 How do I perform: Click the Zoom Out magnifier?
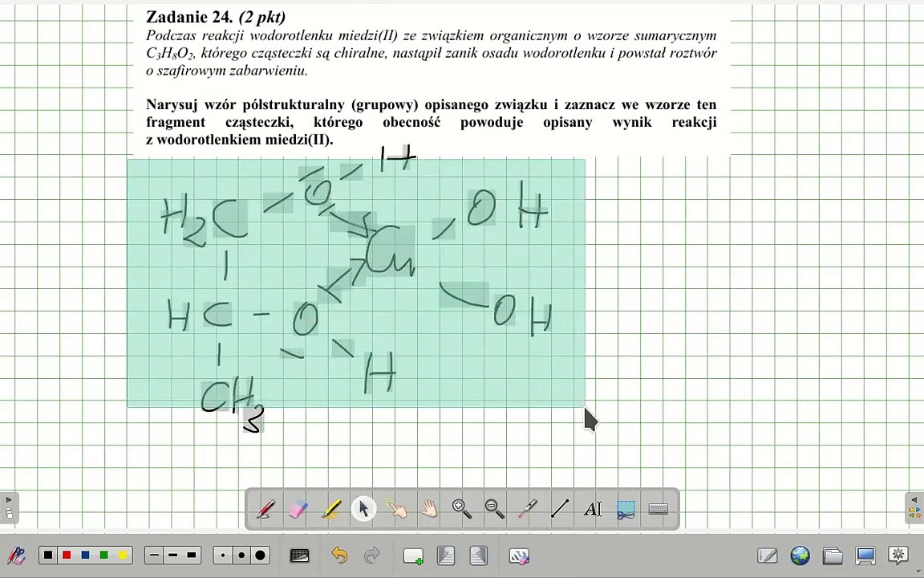tap(494, 509)
